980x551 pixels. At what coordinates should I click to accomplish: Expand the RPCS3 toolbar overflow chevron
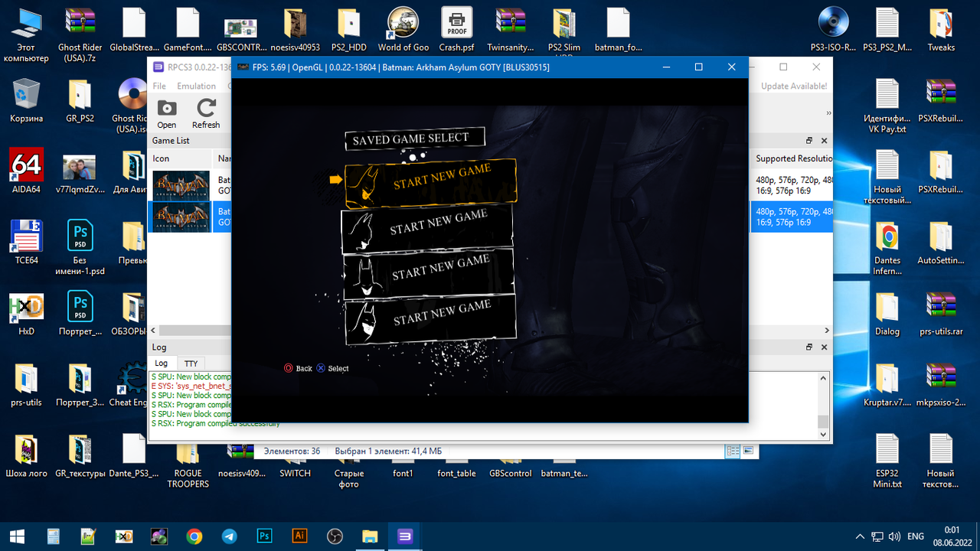(828, 113)
